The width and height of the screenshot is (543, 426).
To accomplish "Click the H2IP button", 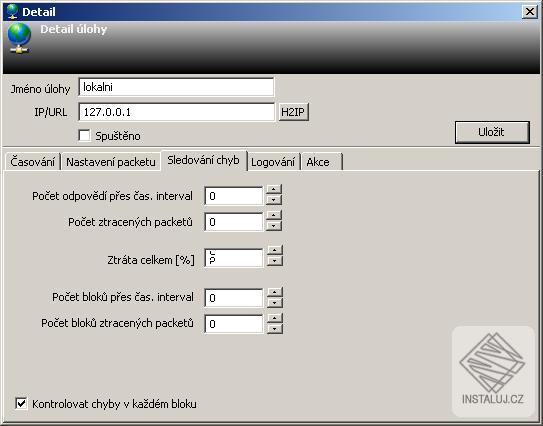I will (293, 112).
